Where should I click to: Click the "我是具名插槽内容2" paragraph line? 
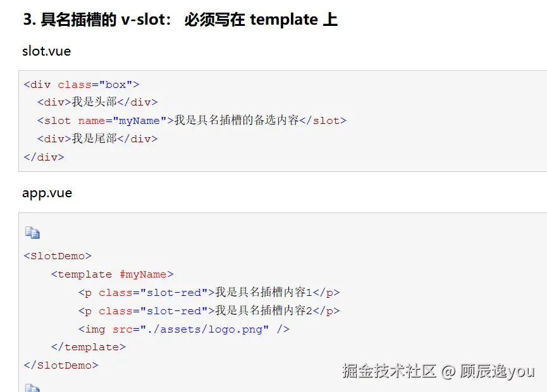(209, 311)
